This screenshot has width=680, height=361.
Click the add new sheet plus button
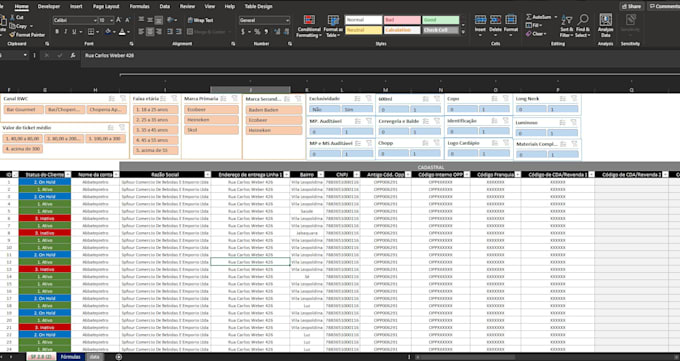coord(118,357)
